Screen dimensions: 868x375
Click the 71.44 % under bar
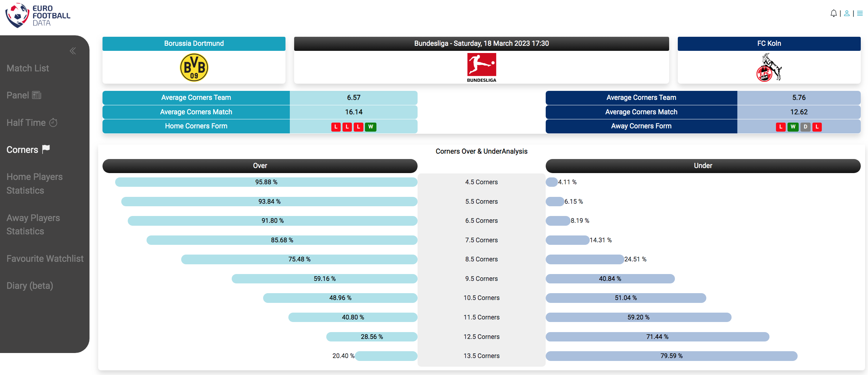[657, 337]
